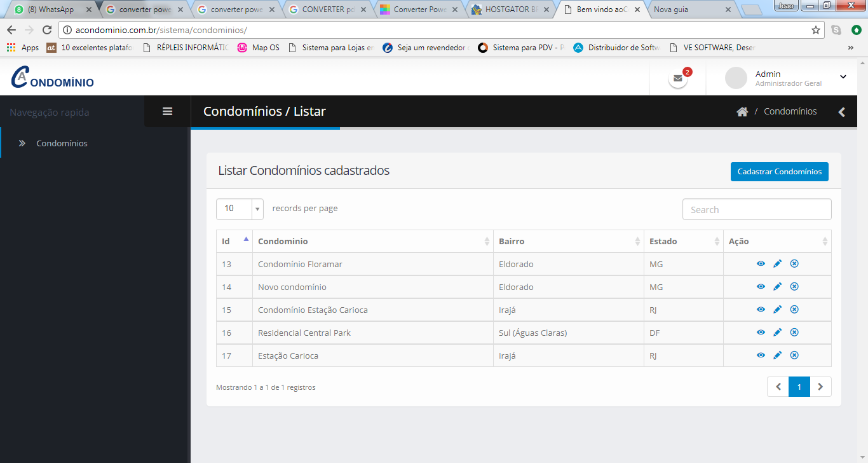The image size is (868, 463).
Task: Sort table by Ação column
Action: coord(777,241)
